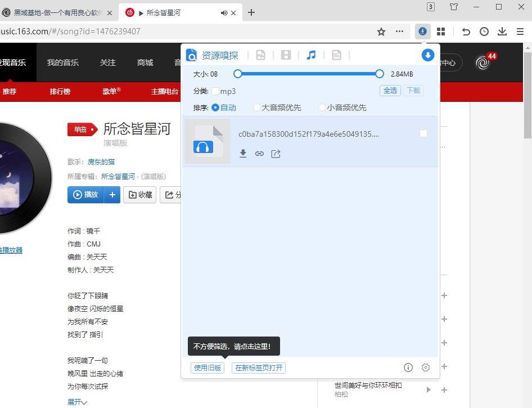This screenshot has height=408, width=532.
Task: Click the 资源嗅探 logo icon
Action: coord(191,55)
